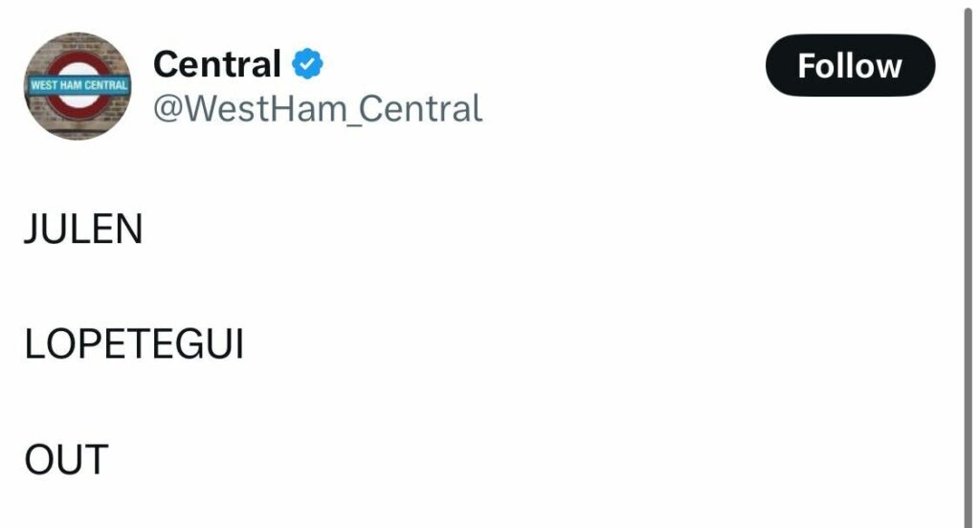Click the white checkmark inside the verified badge
980x528 pixels.
coord(307,64)
